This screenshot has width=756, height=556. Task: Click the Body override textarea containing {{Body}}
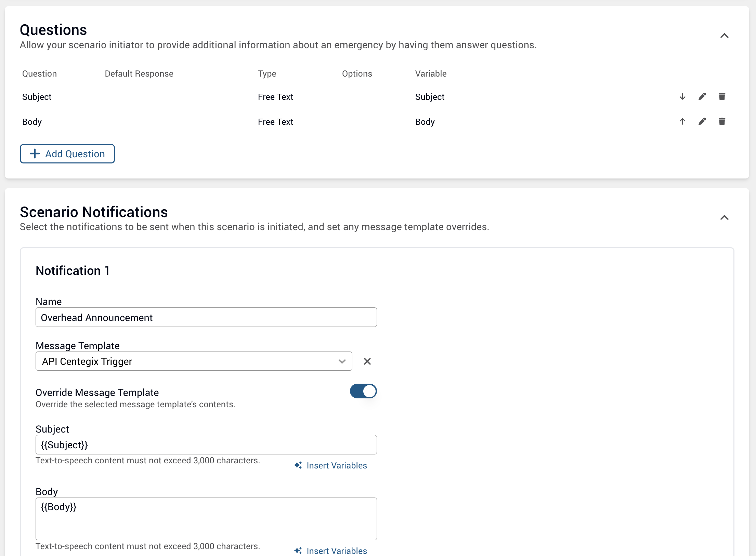point(205,518)
